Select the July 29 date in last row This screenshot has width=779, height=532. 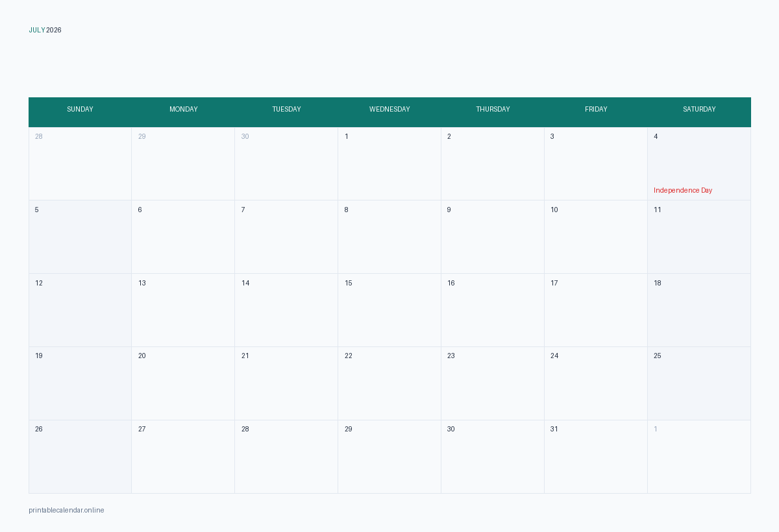click(349, 429)
